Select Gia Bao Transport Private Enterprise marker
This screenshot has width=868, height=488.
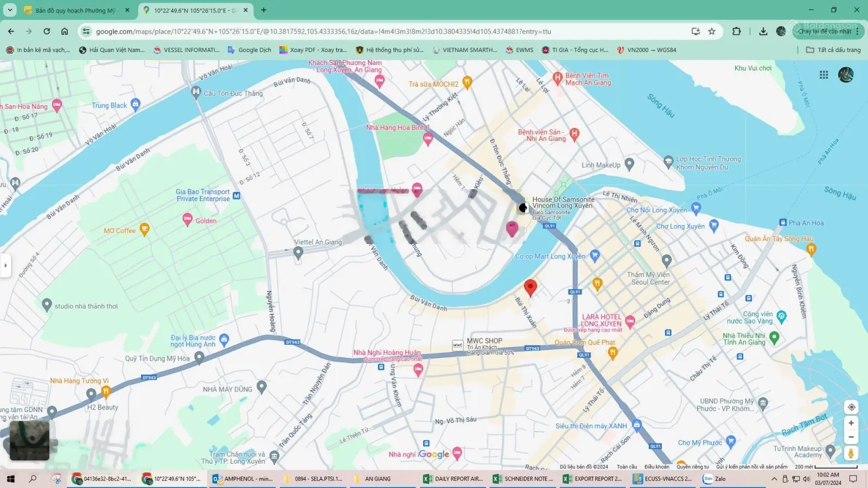coord(237,196)
